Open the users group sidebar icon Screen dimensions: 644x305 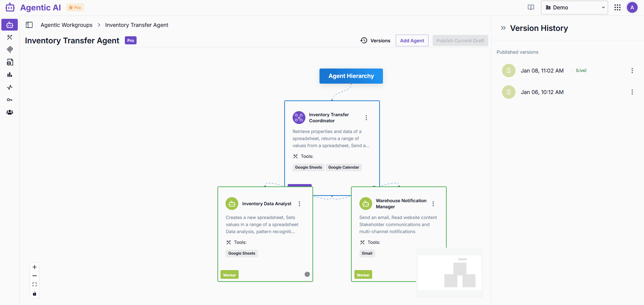[x=10, y=113]
